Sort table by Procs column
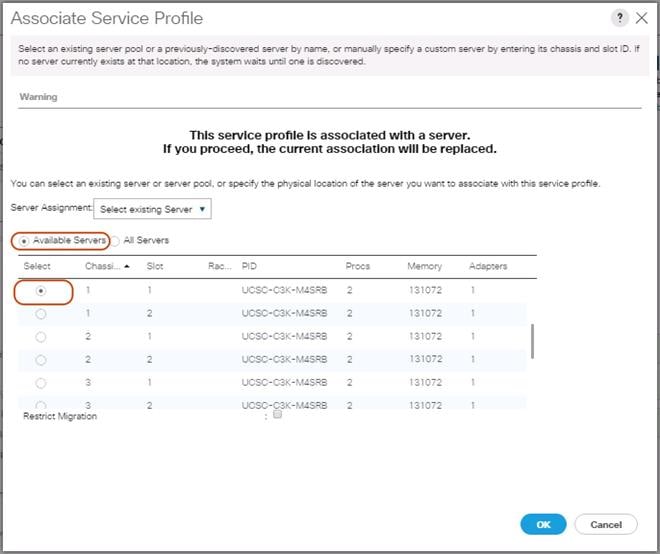The height and width of the screenshot is (554, 660). (x=358, y=267)
